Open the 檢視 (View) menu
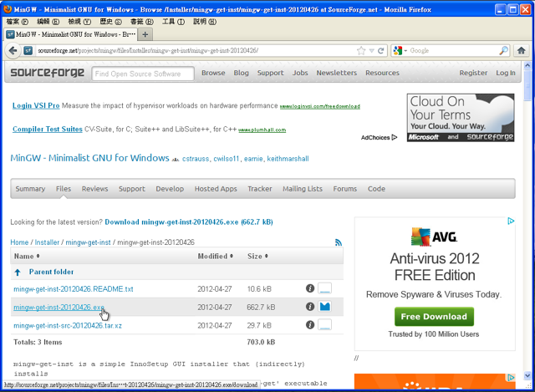Viewport: 535px width, 392px height. point(79,22)
